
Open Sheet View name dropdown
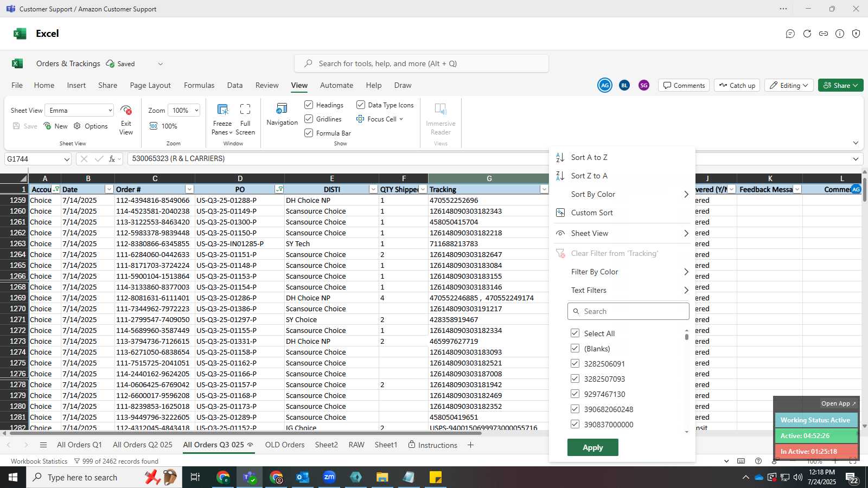[110, 110]
